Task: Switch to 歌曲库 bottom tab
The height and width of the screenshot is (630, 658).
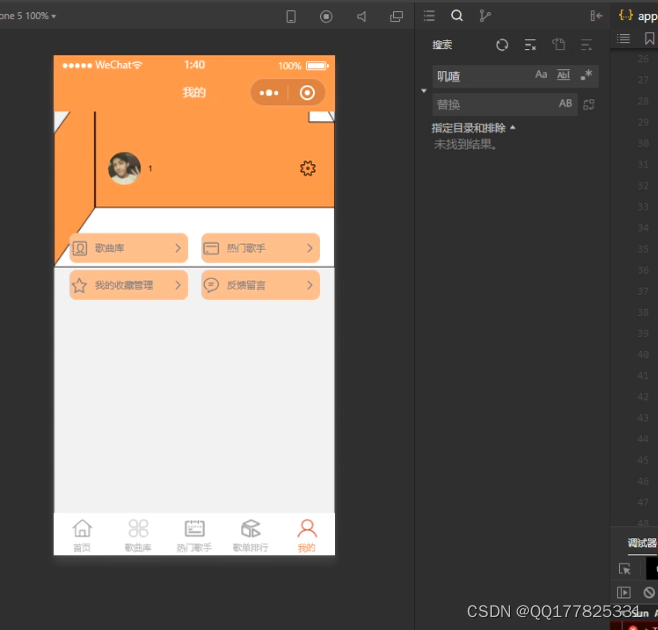Action: (138, 536)
